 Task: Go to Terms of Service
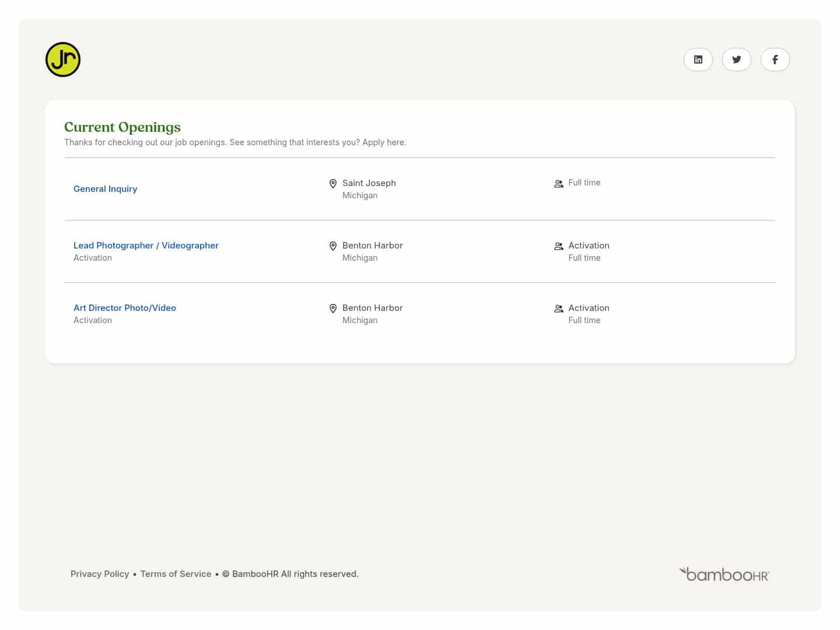[x=176, y=574]
